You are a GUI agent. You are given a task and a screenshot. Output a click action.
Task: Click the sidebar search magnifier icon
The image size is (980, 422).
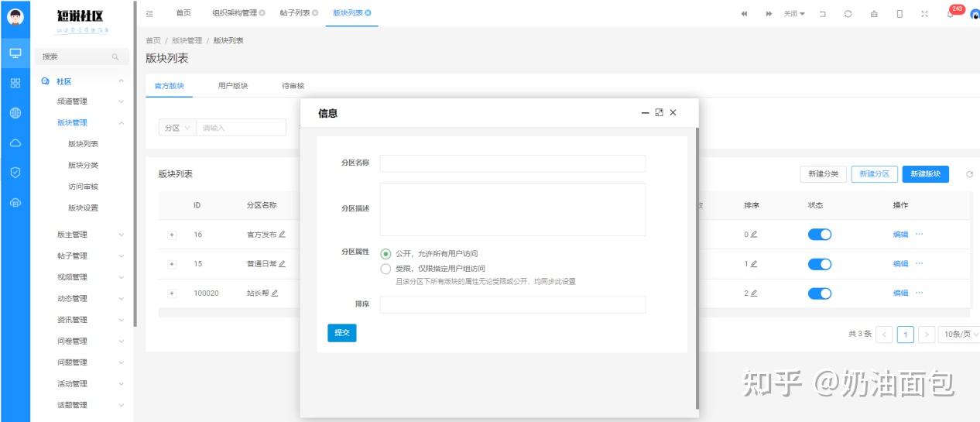pos(115,57)
